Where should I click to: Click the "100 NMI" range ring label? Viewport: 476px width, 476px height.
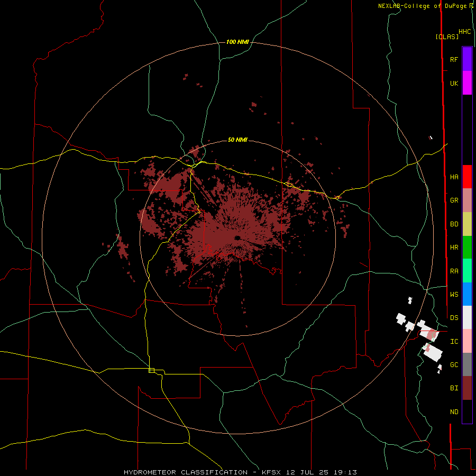(237, 42)
